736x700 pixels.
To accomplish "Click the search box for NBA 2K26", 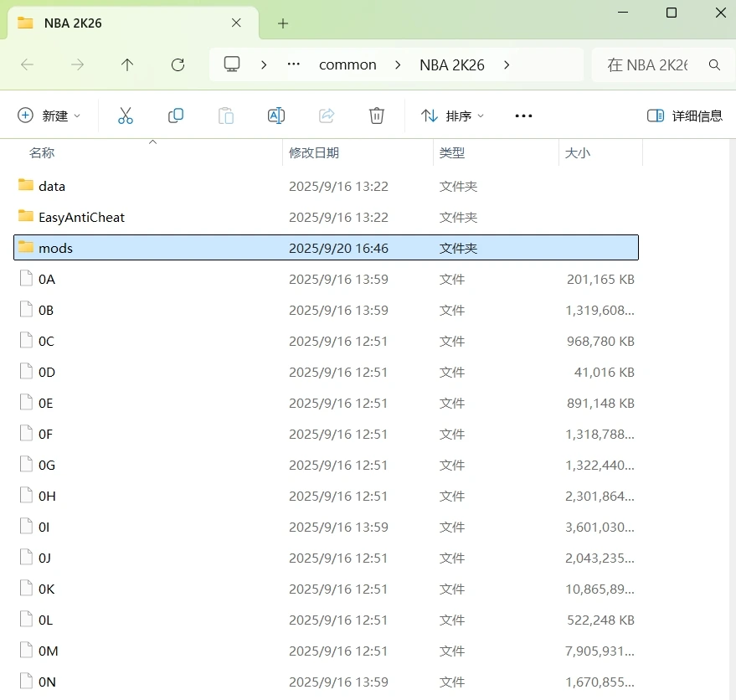I will [649, 64].
